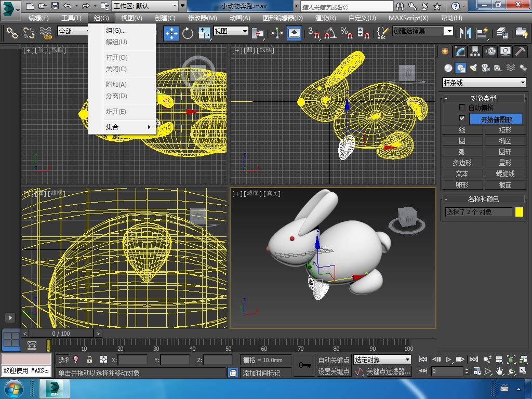The width and height of the screenshot is (532, 399).
Task: Click the 螺旋线 shape button
Action: click(505, 174)
